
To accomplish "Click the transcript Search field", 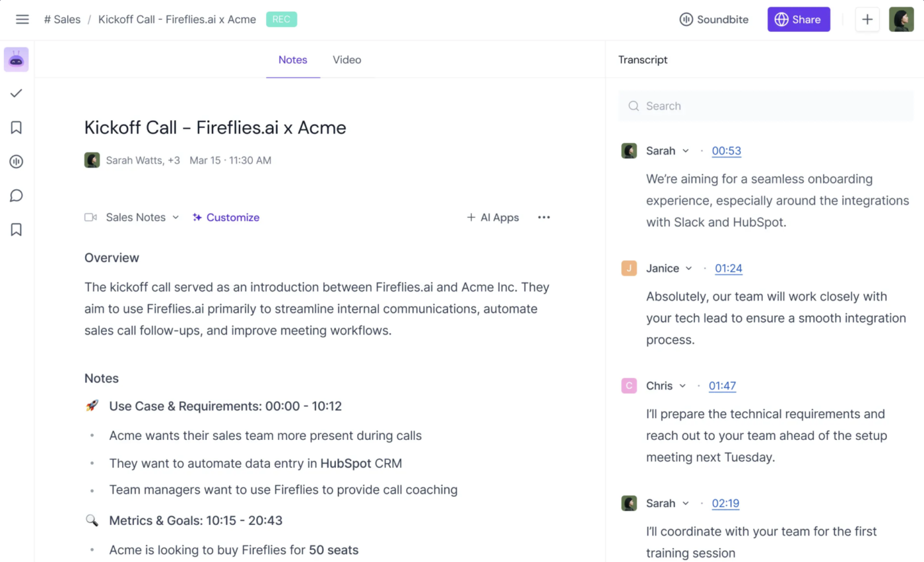I will pos(766,106).
